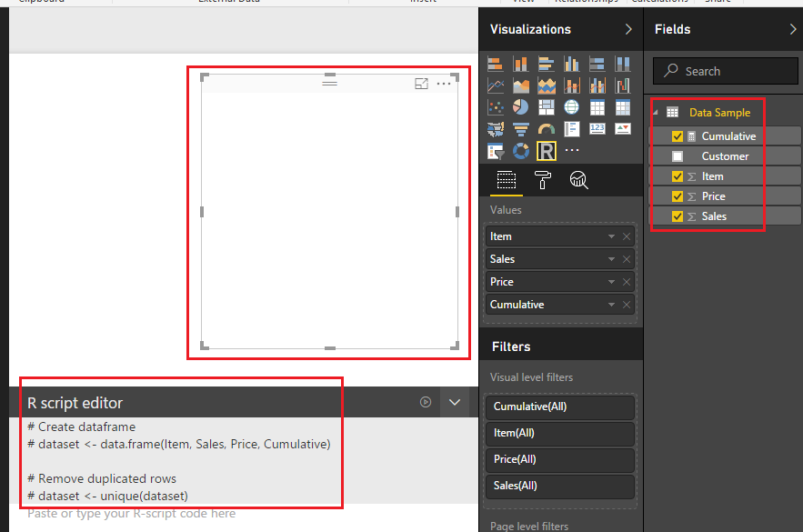
Task: Uncheck the Price field checkbox
Action: [x=678, y=196]
